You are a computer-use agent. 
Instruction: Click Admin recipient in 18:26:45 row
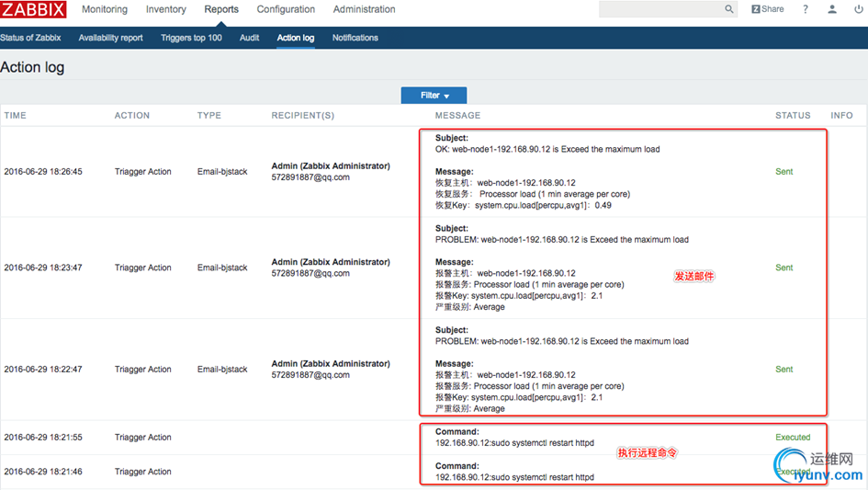[331, 165]
